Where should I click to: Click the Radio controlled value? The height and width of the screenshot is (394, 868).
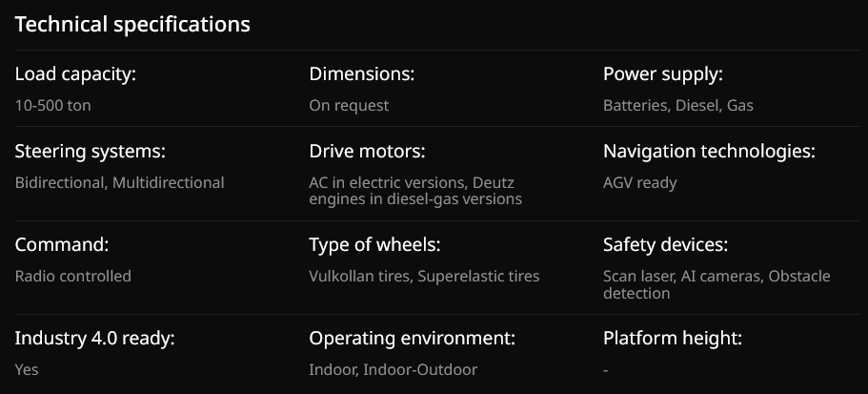(73, 276)
